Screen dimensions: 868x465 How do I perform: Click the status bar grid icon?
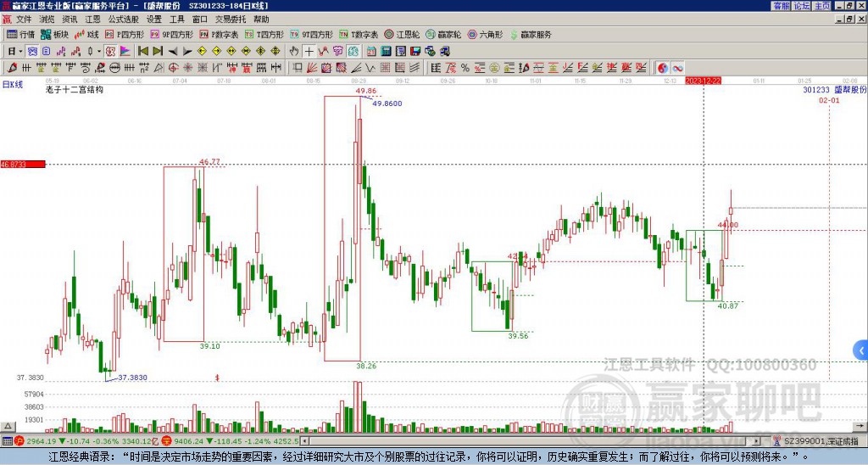pyautogui.click(x=7, y=441)
